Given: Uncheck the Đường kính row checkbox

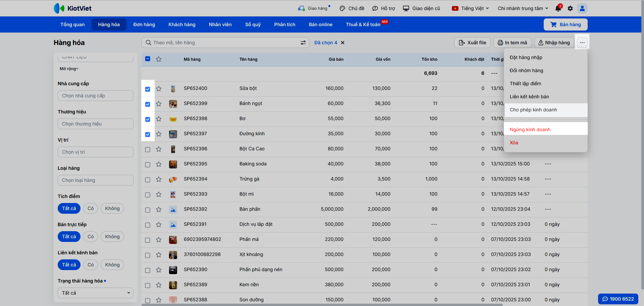Looking at the screenshot, I should pos(148,135).
